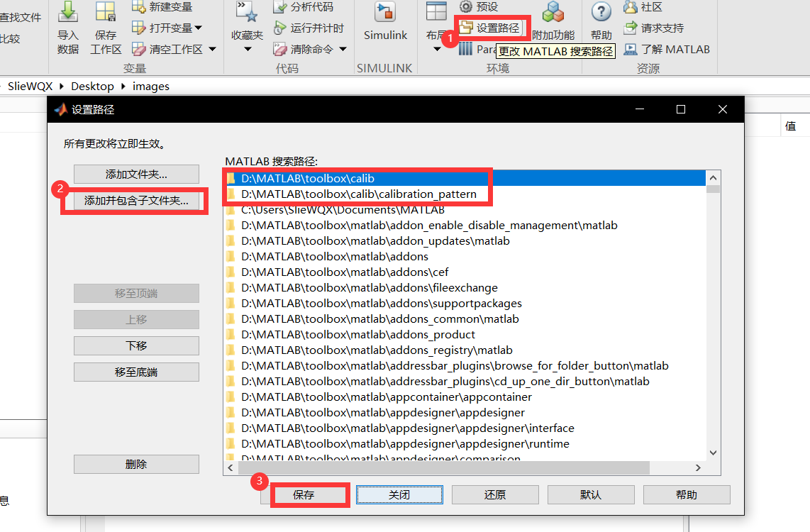The image size is (810, 532).
Task: Click the Move Down (下移) button
Action: tap(136, 345)
